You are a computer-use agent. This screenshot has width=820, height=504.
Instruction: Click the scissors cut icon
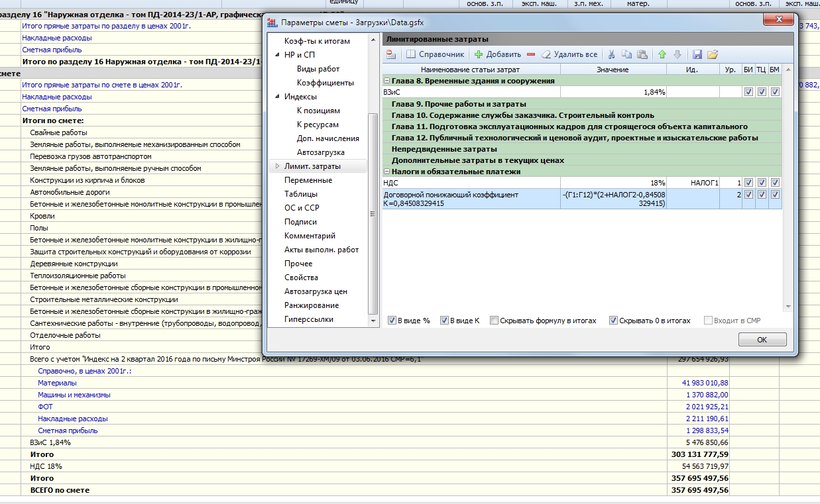point(611,55)
